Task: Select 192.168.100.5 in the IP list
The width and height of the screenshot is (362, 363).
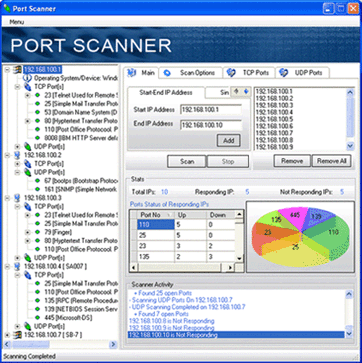Action: pos(274,119)
